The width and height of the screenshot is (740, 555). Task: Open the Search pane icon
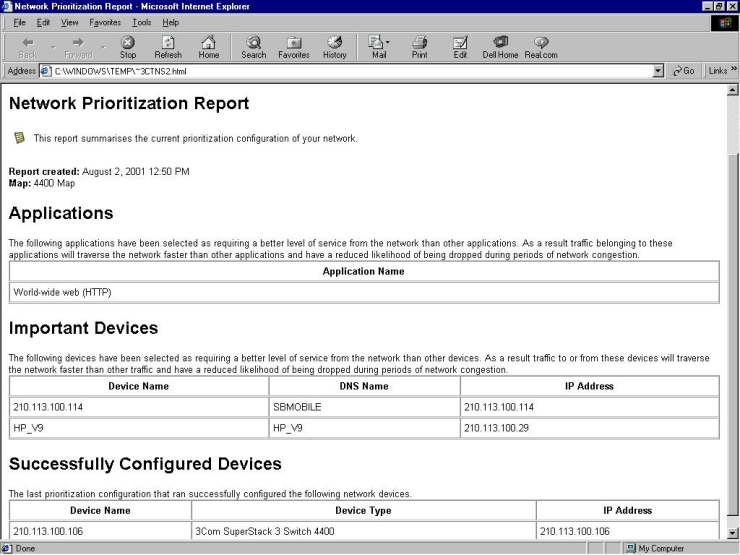(x=253, y=44)
